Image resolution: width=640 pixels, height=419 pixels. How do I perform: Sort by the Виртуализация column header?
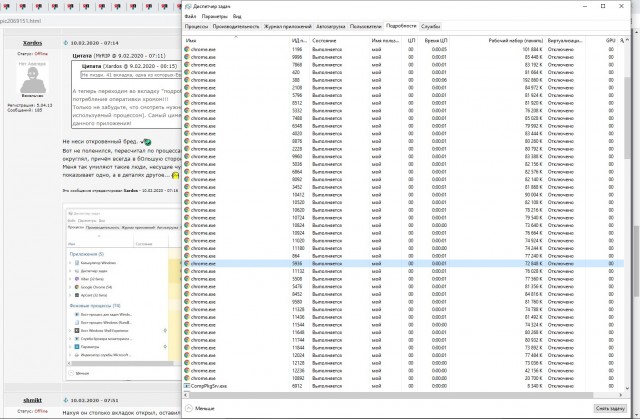[x=566, y=41]
